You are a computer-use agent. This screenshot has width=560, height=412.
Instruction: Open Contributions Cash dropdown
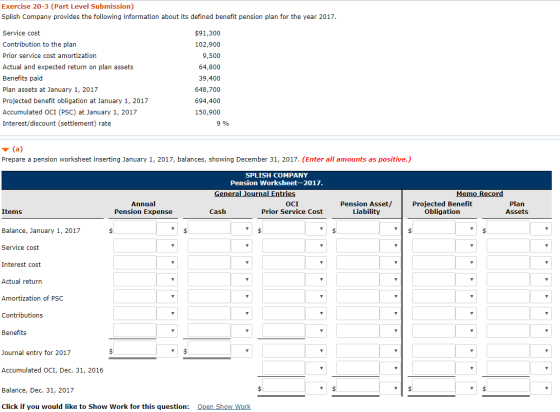(x=241, y=313)
